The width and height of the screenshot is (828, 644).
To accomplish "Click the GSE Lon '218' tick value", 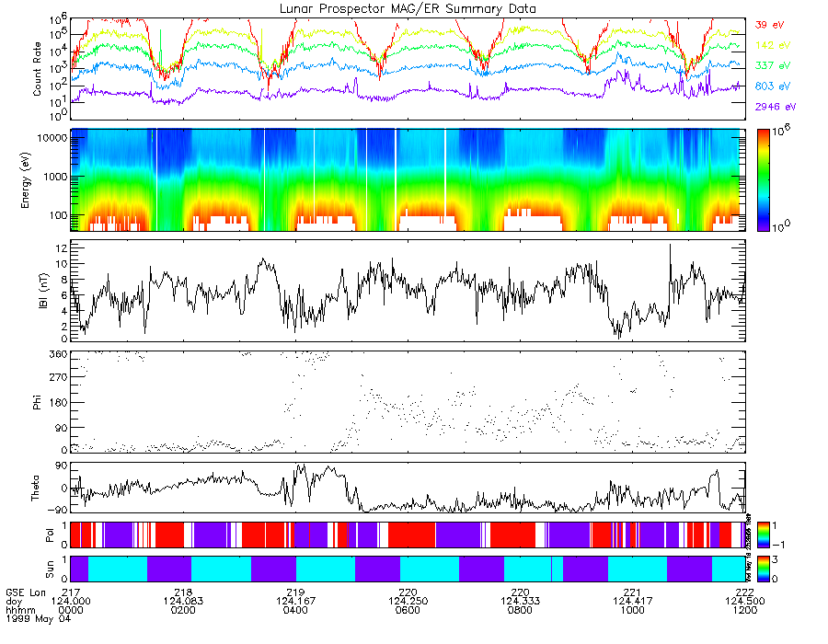I will tap(183, 592).
